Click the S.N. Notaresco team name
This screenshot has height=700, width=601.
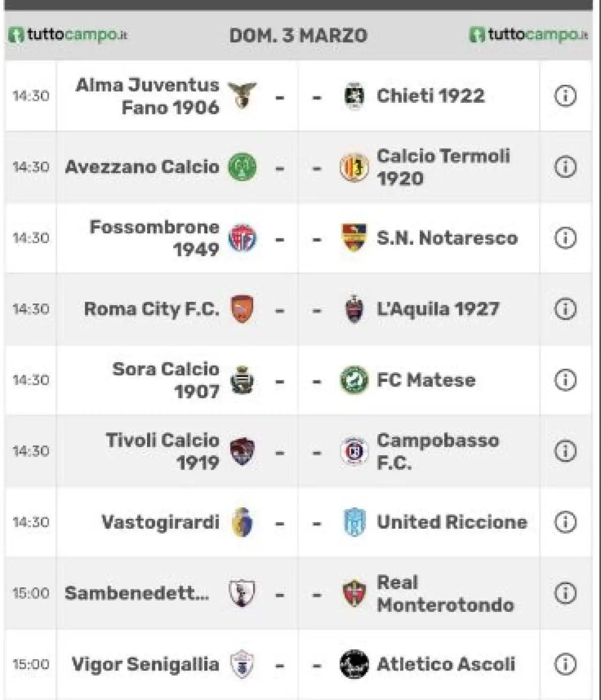click(x=447, y=238)
